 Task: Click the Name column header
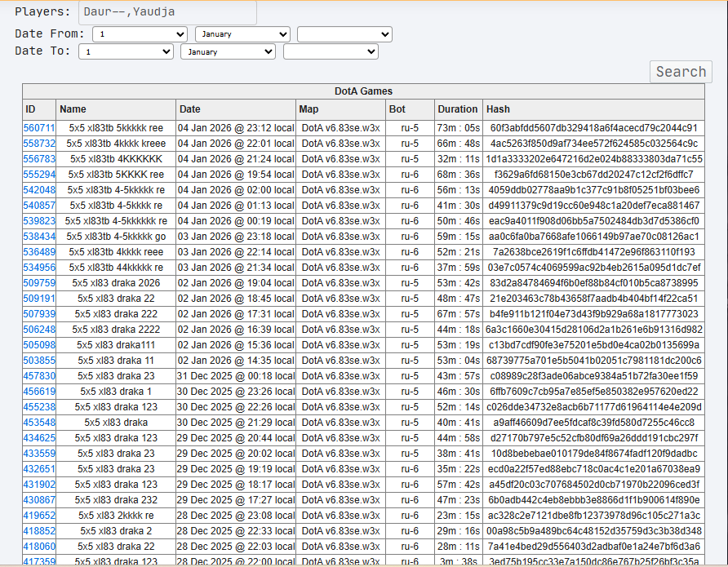point(116,109)
